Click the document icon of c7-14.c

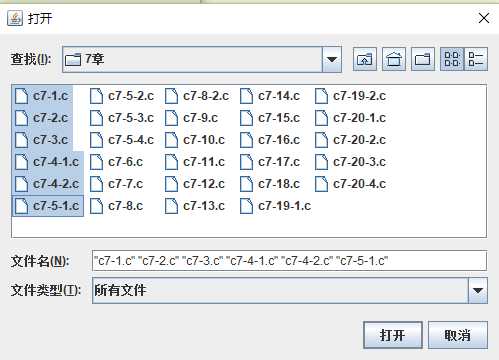[x=247, y=96]
